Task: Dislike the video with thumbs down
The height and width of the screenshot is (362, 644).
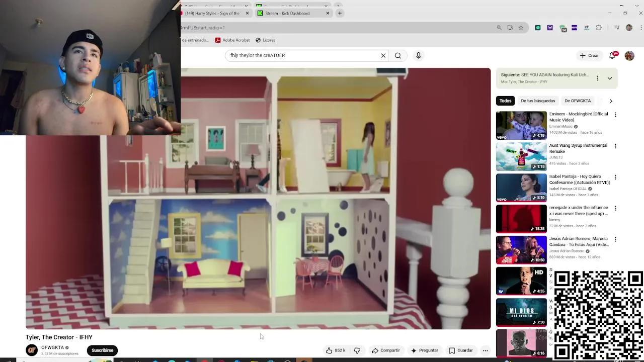Action: [x=357, y=350]
